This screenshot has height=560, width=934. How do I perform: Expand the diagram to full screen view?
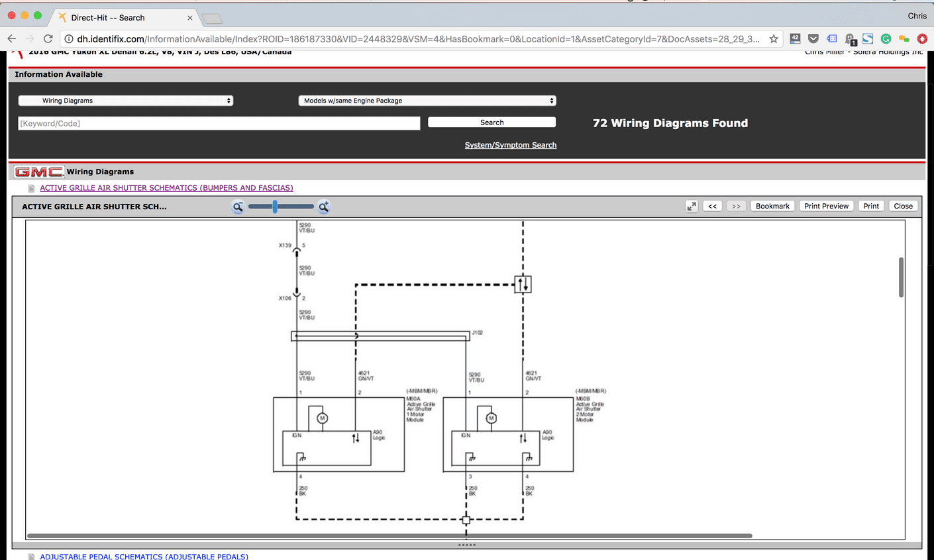click(x=691, y=206)
